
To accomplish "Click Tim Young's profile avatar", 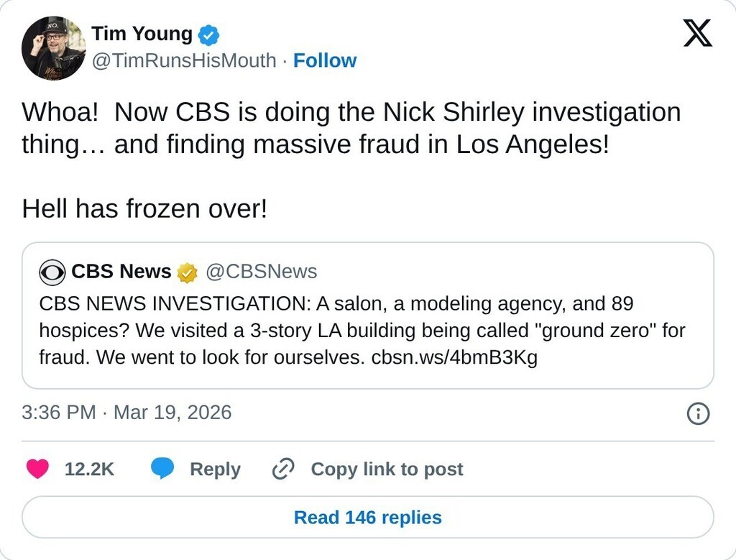I will coord(54,47).
